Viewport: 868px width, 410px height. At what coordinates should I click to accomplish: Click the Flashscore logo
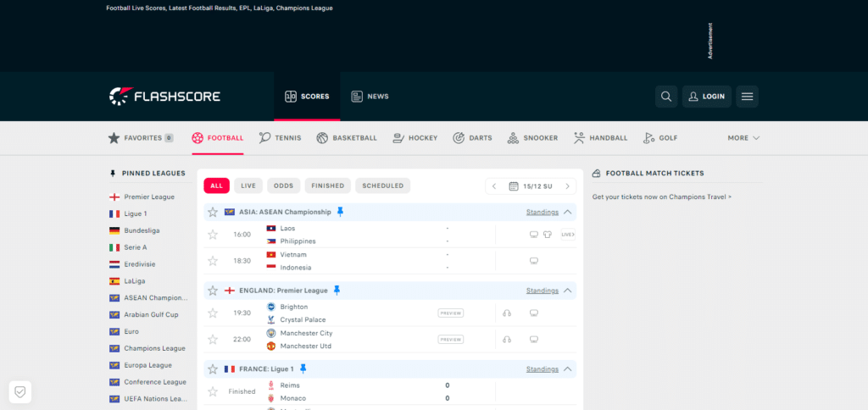click(164, 97)
